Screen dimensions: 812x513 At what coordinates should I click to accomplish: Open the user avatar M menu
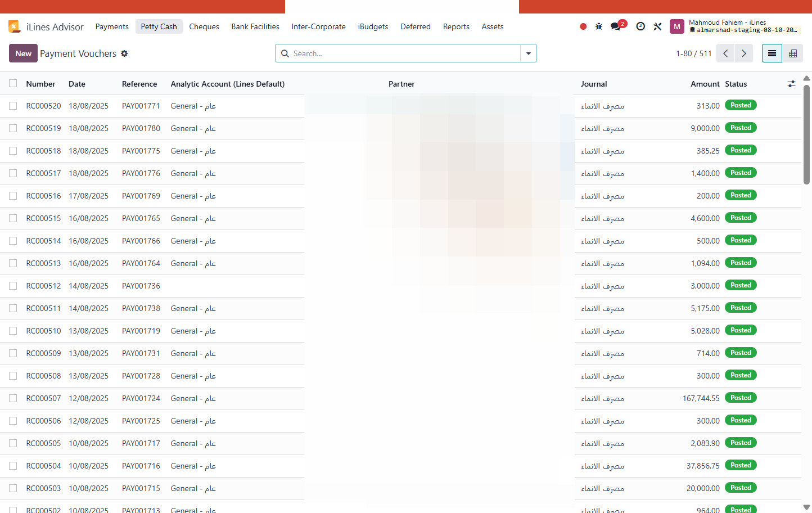tap(677, 26)
